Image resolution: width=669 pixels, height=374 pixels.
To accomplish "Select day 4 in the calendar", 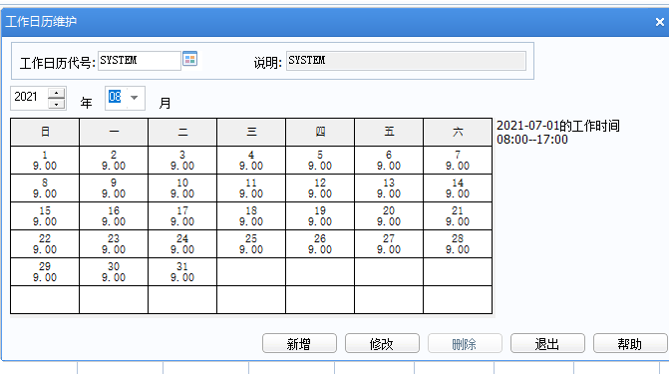I will (x=251, y=160).
